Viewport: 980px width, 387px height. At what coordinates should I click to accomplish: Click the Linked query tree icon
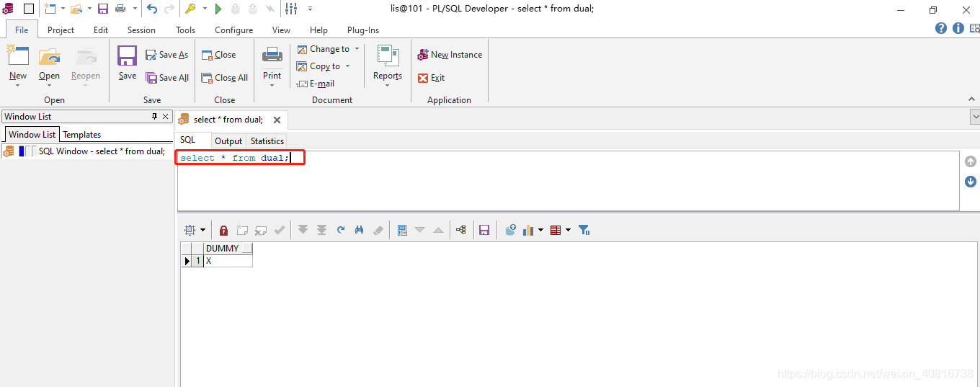click(x=461, y=230)
